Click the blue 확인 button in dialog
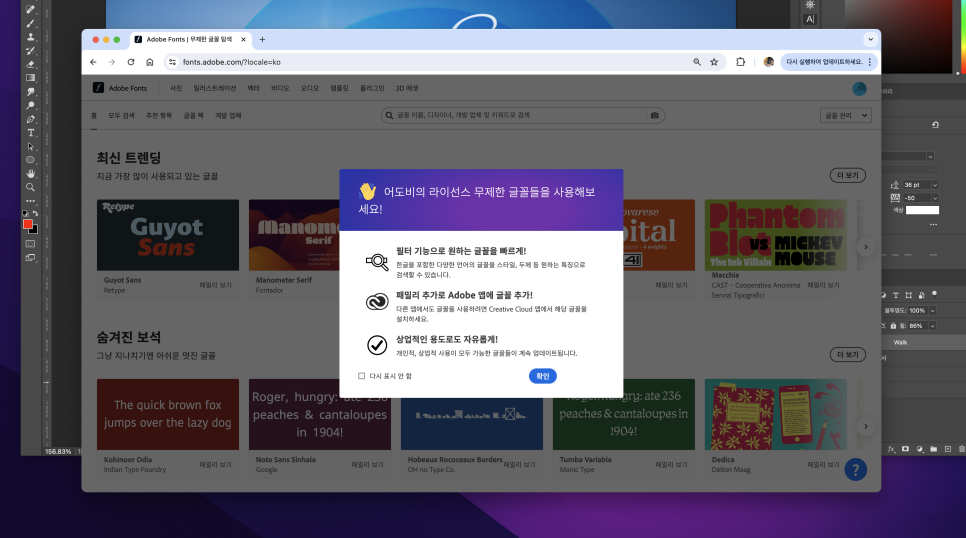Viewport: 966px width, 538px height. (x=542, y=376)
